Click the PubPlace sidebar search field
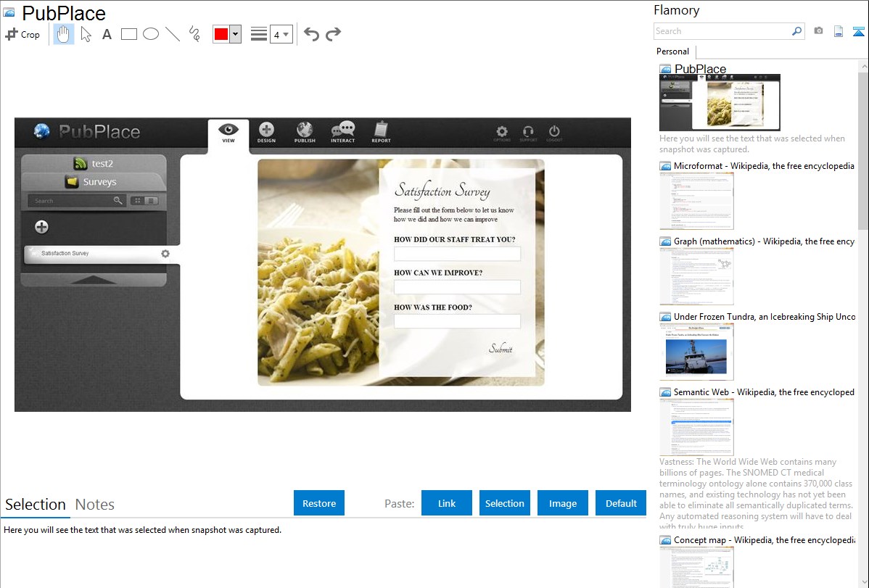The image size is (869, 588). coord(77,201)
